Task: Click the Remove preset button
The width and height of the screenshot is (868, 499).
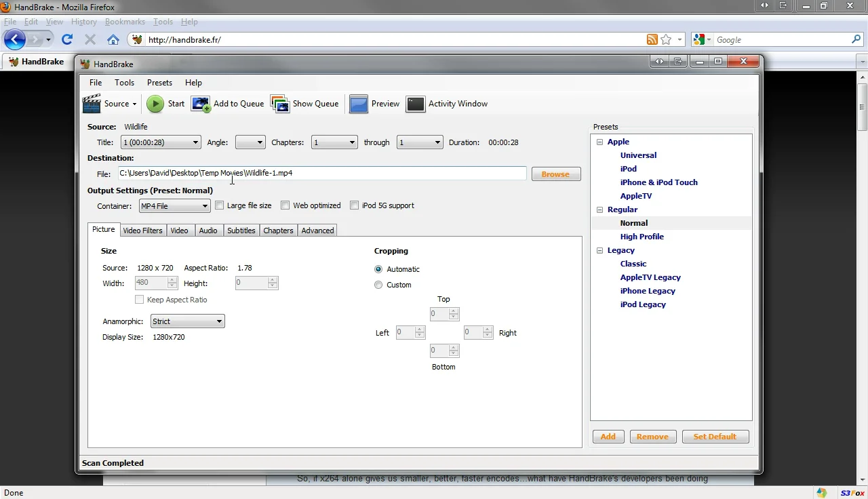Action: [x=652, y=437]
